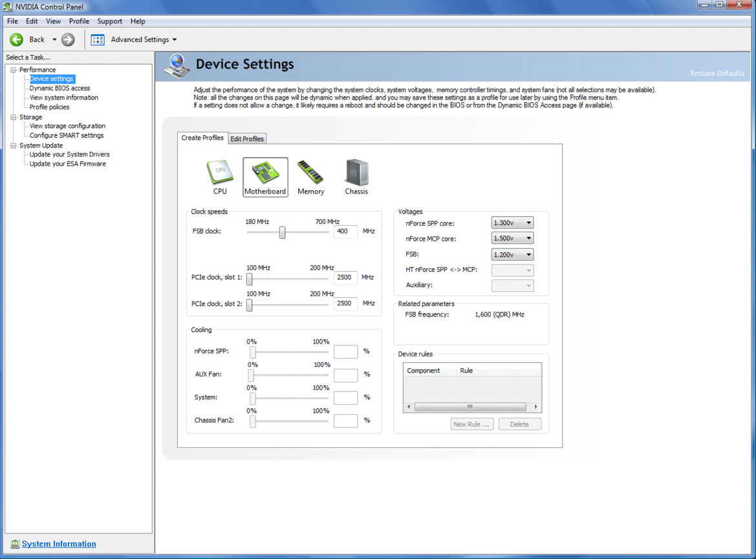Click the System fan percent input field

click(x=346, y=398)
